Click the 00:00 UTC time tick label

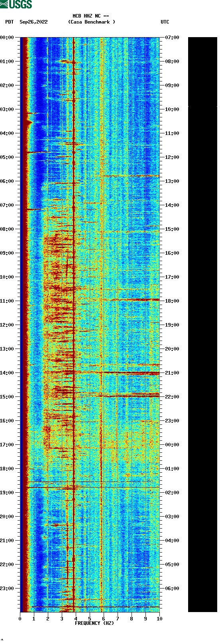[172, 445]
